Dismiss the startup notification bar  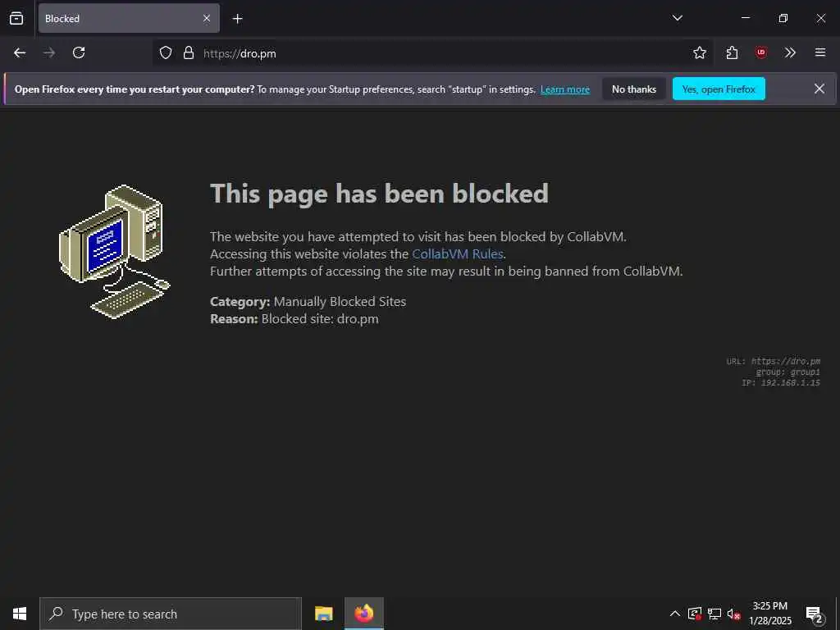pyautogui.click(x=819, y=89)
